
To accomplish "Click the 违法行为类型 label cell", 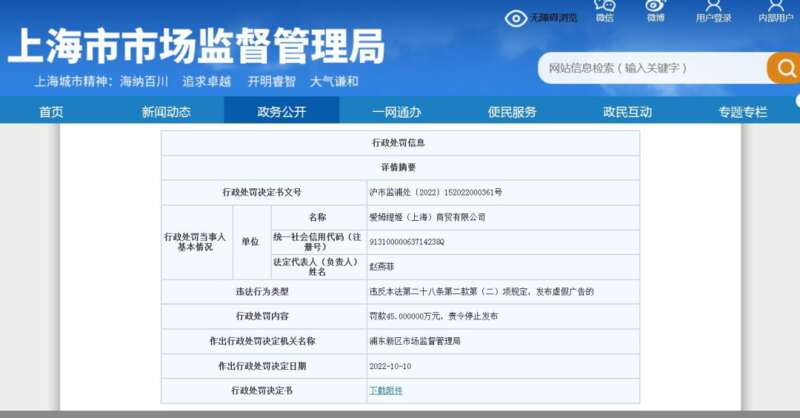I will (264, 291).
